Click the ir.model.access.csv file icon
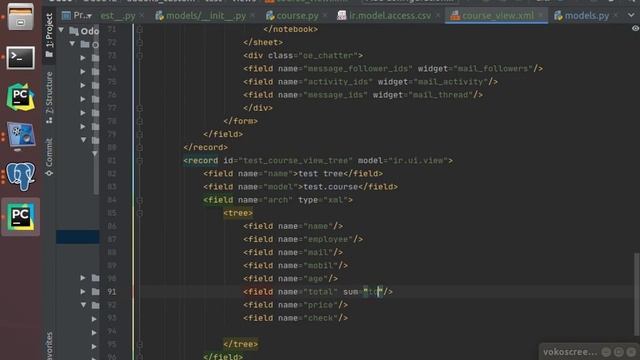This screenshot has width=640, height=360. 342,16
